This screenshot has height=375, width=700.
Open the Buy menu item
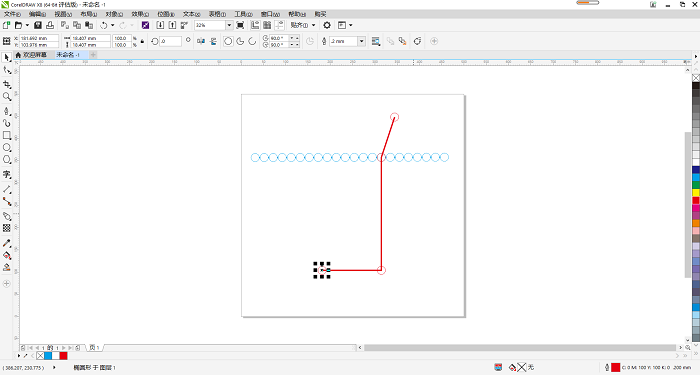(320, 14)
